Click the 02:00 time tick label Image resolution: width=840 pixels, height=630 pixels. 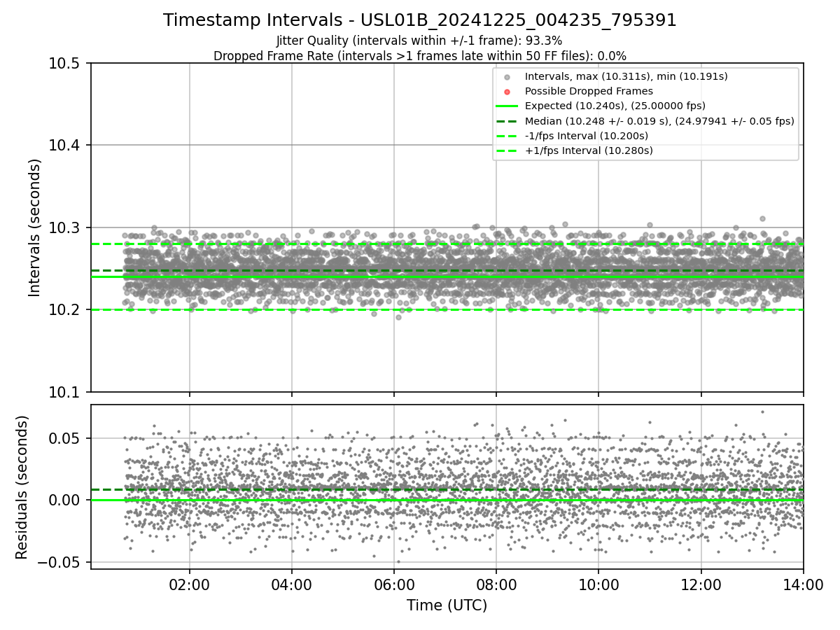coord(189,584)
